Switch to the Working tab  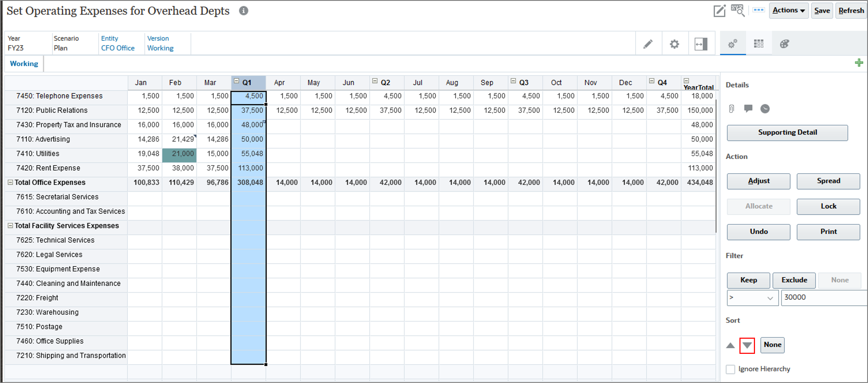[x=24, y=63]
